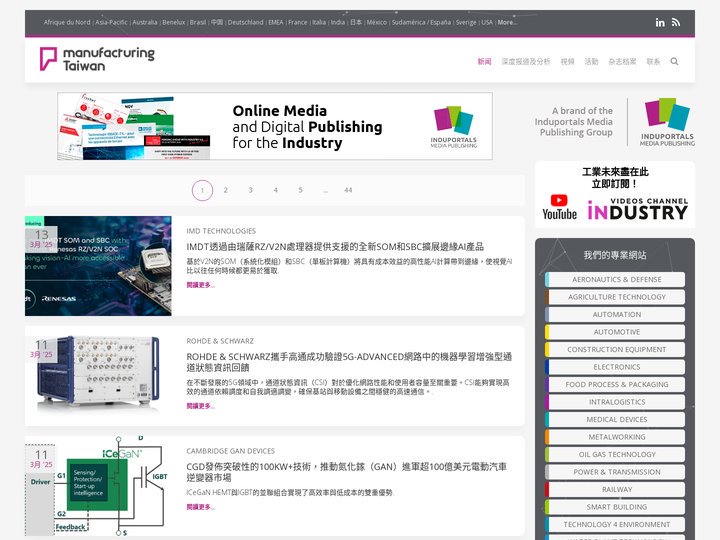720x540 pixels.
Task: Open the 杂志档案 menu item
Action: tap(622, 62)
